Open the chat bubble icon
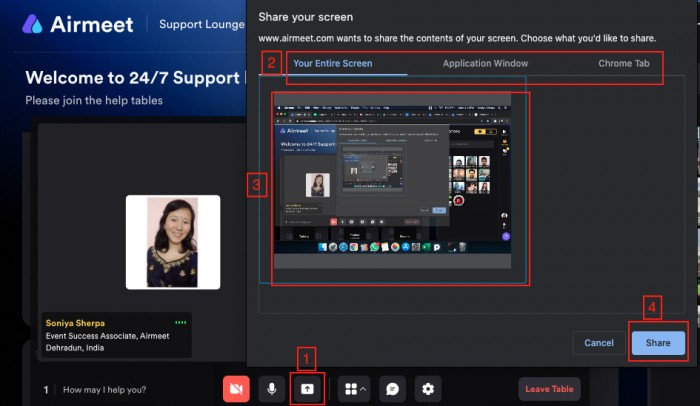700x406 pixels. point(392,389)
